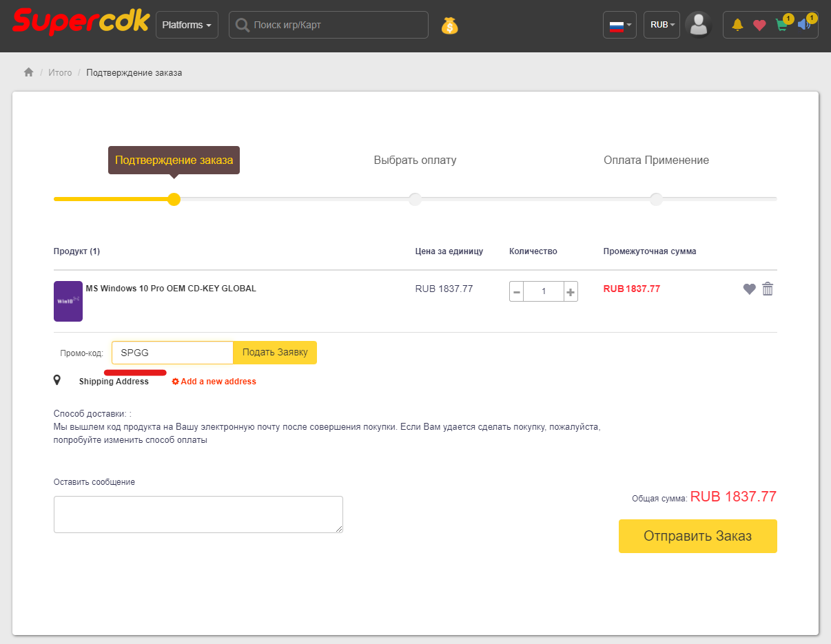831x644 pixels.
Task: Click the speaker announcements icon
Action: [x=803, y=25]
